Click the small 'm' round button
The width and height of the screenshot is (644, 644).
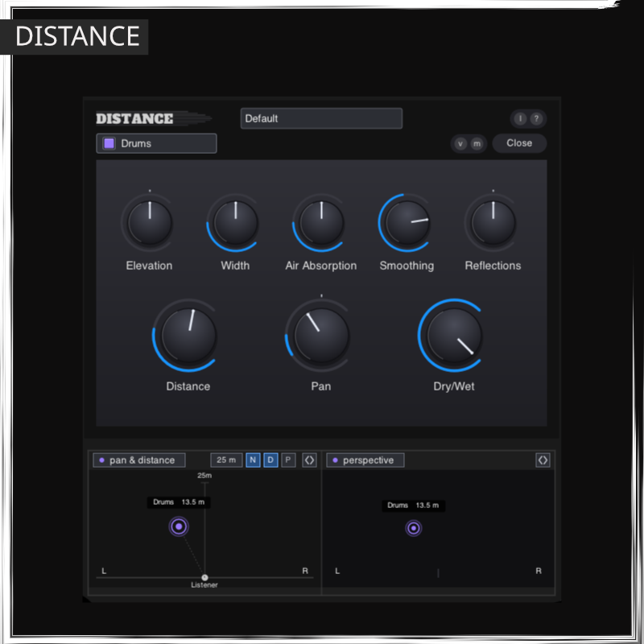pyautogui.click(x=477, y=144)
